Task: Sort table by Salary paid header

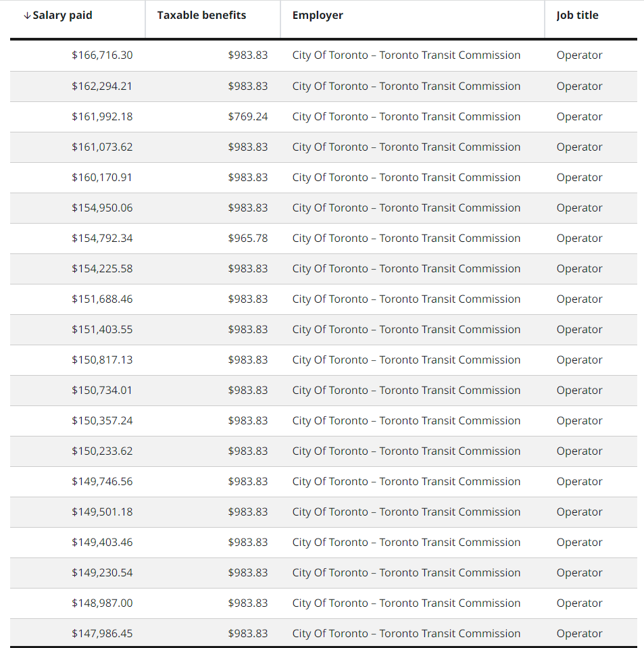Action: (62, 16)
